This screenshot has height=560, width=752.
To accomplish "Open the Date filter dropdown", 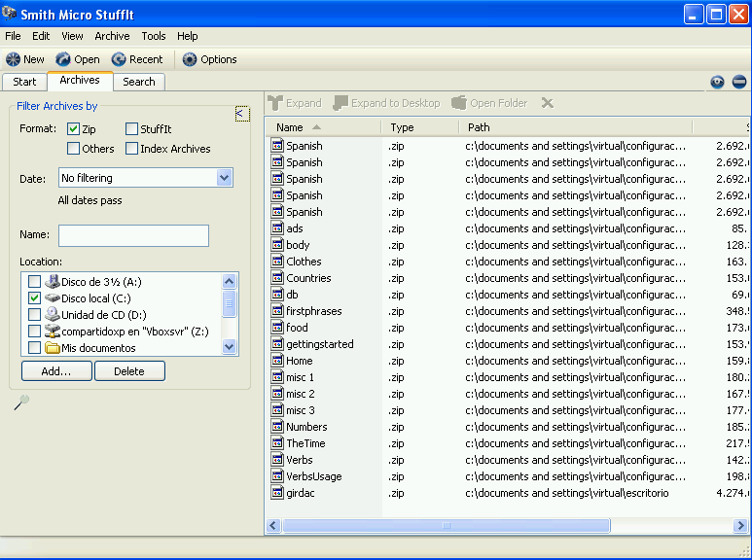I will pos(224,178).
